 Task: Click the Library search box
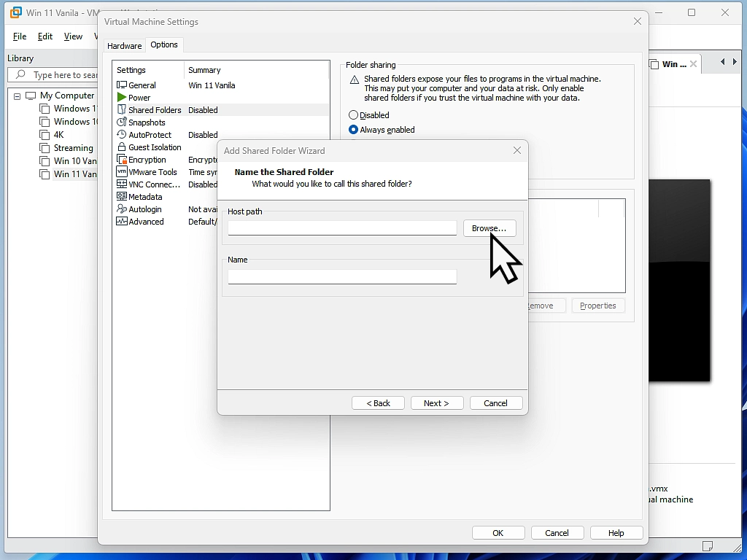tap(53, 75)
